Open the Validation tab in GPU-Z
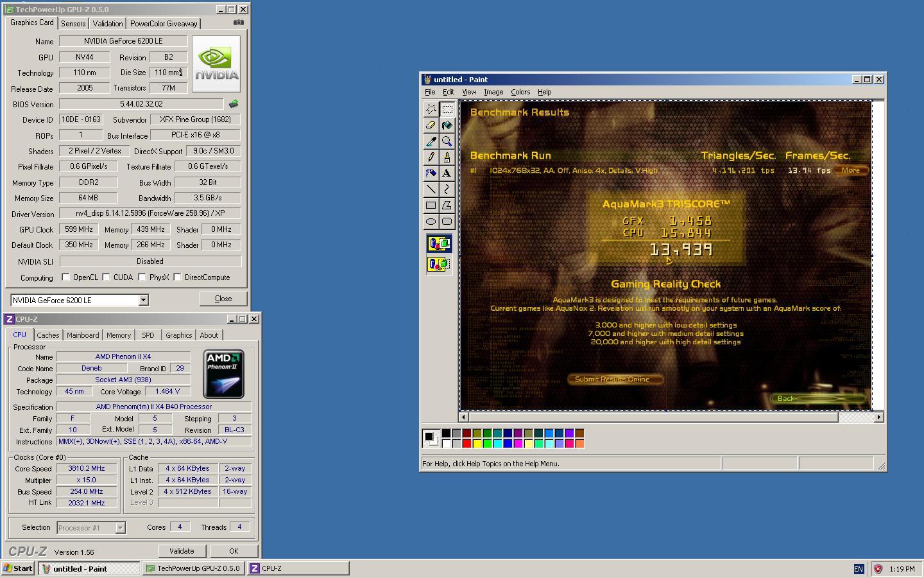Image resolution: width=924 pixels, height=578 pixels. [108, 23]
